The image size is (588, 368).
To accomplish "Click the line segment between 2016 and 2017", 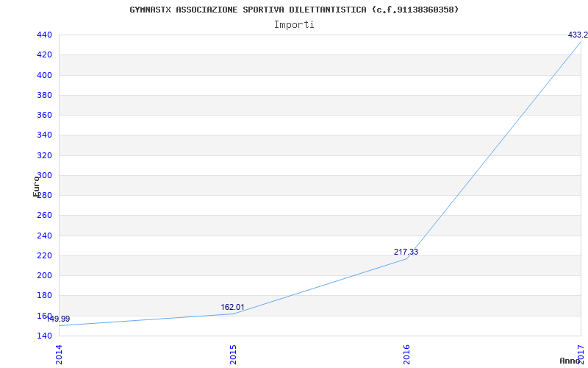I will click(x=494, y=150).
